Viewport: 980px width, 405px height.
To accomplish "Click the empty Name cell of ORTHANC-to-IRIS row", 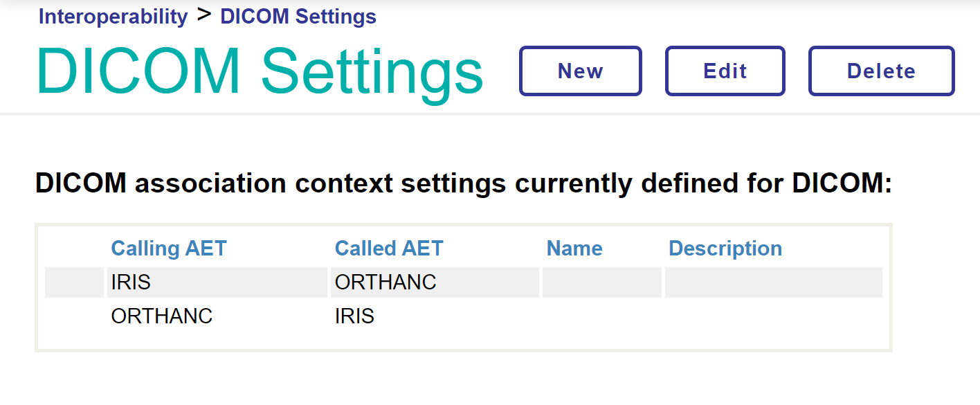I will [x=601, y=316].
